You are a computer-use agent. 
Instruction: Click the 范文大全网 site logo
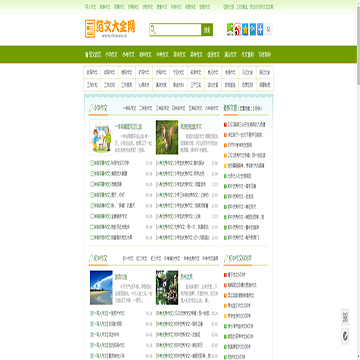coord(110,29)
